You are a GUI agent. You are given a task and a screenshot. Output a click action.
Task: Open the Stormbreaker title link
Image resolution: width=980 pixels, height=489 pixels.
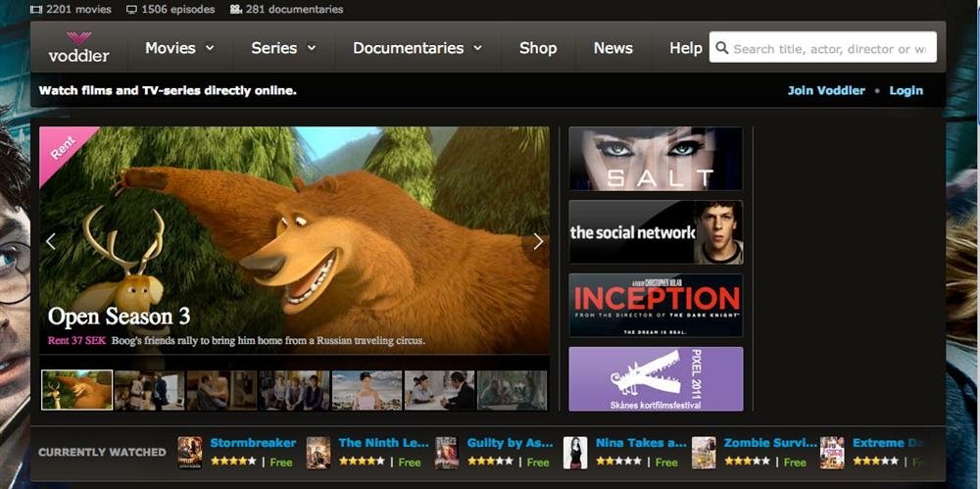click(253, 443)
